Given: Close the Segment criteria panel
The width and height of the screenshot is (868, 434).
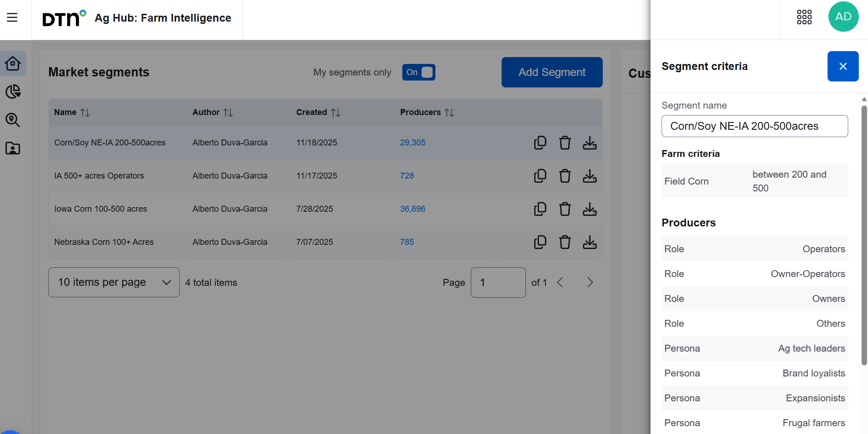Looking at the screenshot, I should coord(843,66).
